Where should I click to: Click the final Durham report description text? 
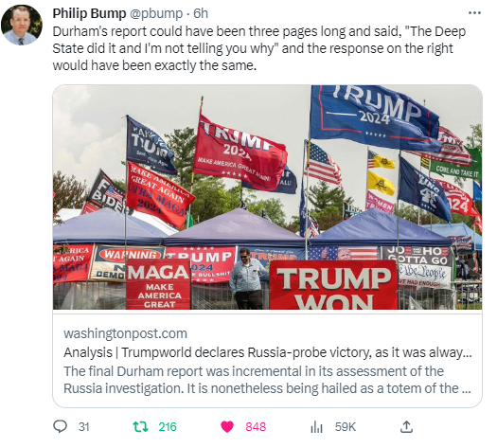tap(267, 380)
